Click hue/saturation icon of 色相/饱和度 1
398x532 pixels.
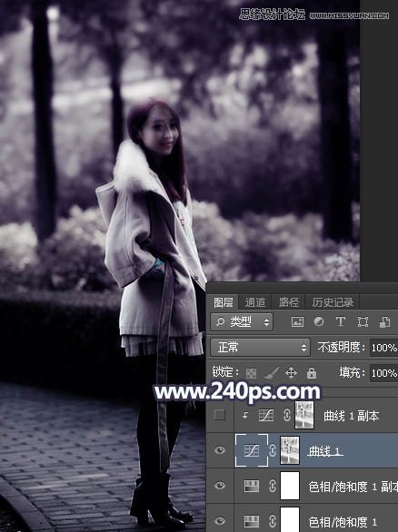pyautogui.click(x=252, y=521)
